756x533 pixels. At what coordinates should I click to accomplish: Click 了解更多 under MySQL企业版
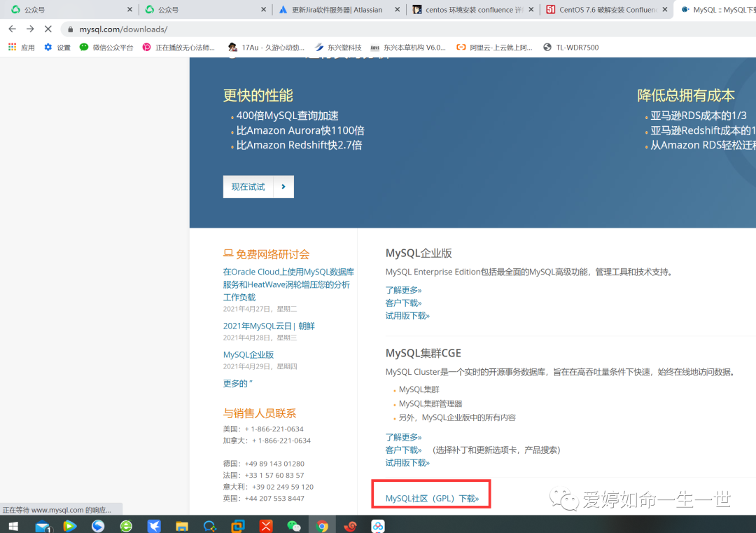(403, 291)
